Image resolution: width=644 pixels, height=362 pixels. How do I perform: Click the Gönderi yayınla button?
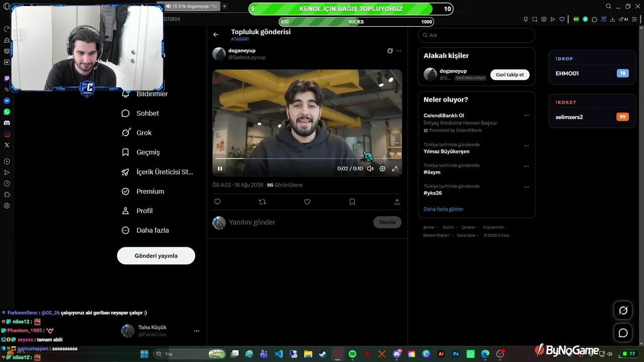[156, 256]
